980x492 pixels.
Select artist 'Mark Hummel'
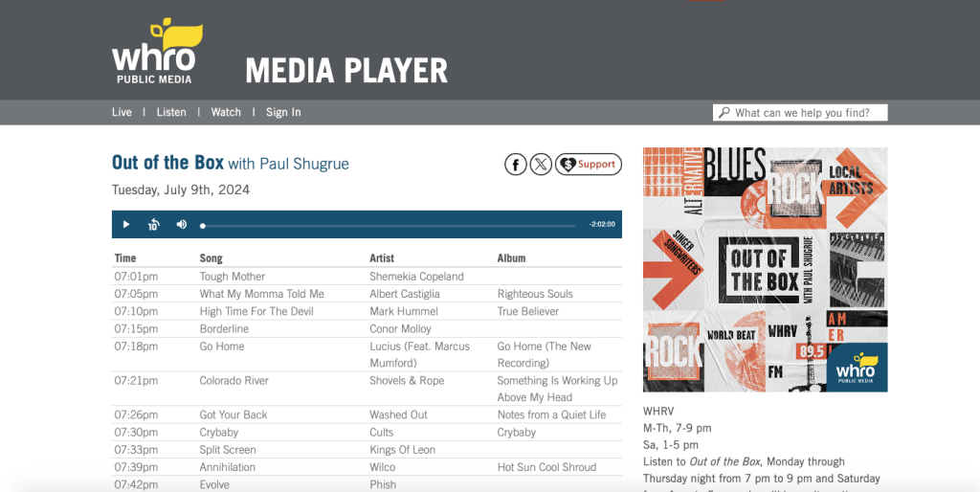point(404,311)
